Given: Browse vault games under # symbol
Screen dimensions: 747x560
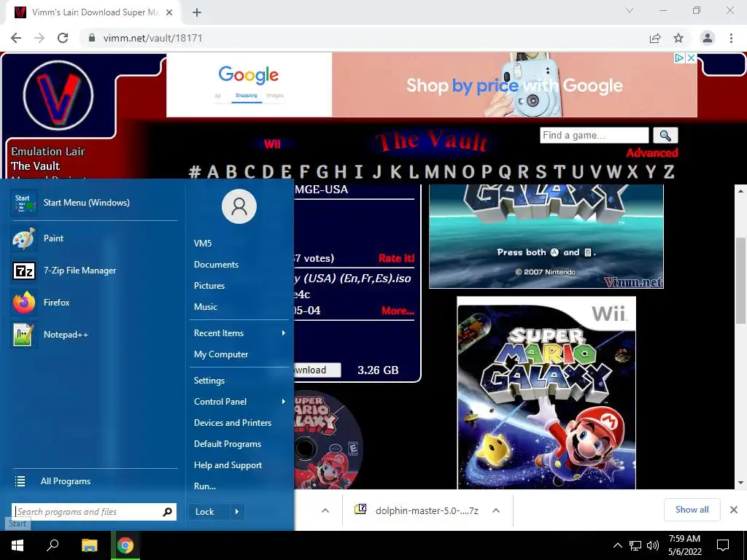Looking at the screenshot, I should pyautogui.click(x=195, y=171).
